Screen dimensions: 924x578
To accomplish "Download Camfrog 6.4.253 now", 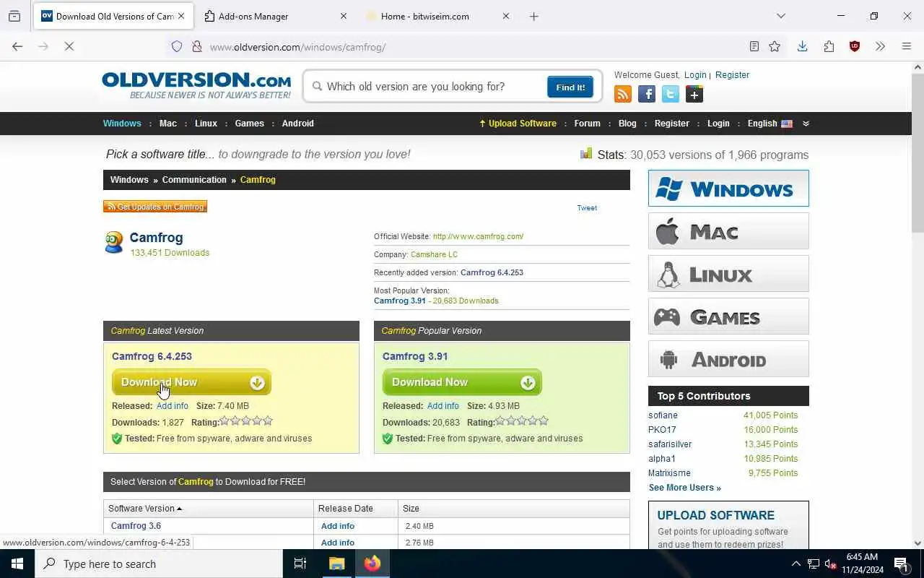I will (x=191, y=382).
